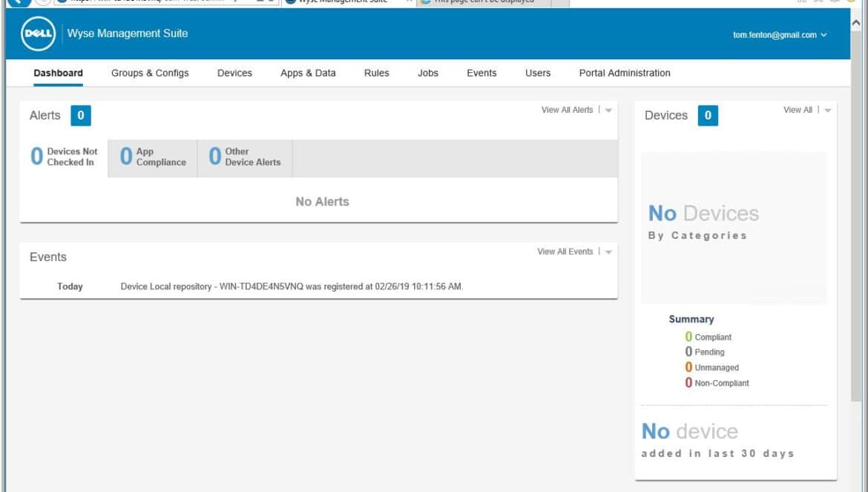Viewport: 868px width, 492px height.
Task: Click the Compliant summary count
Action: pos(688,336)
